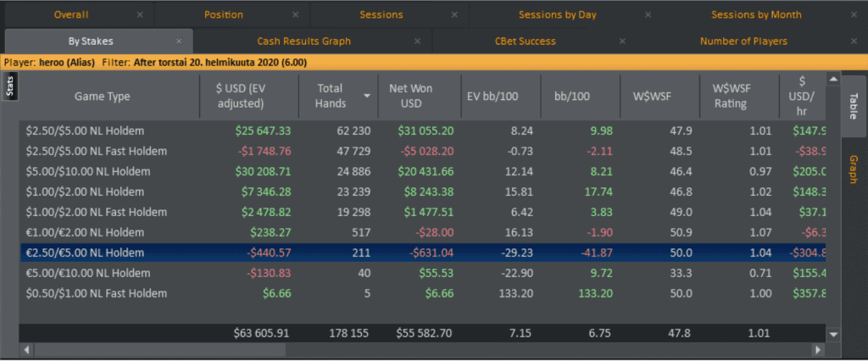Sort by Total Hands column header
This screenshot has height=361, width=868.
coord(337,97)
